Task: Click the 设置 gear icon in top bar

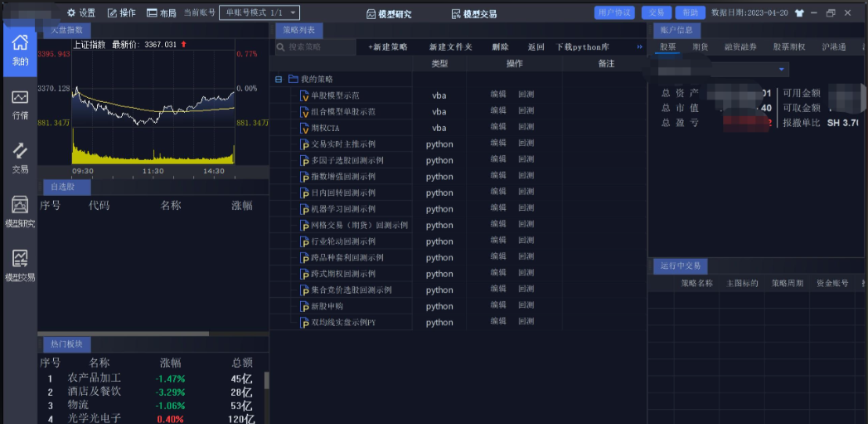Action: point(71,13)
